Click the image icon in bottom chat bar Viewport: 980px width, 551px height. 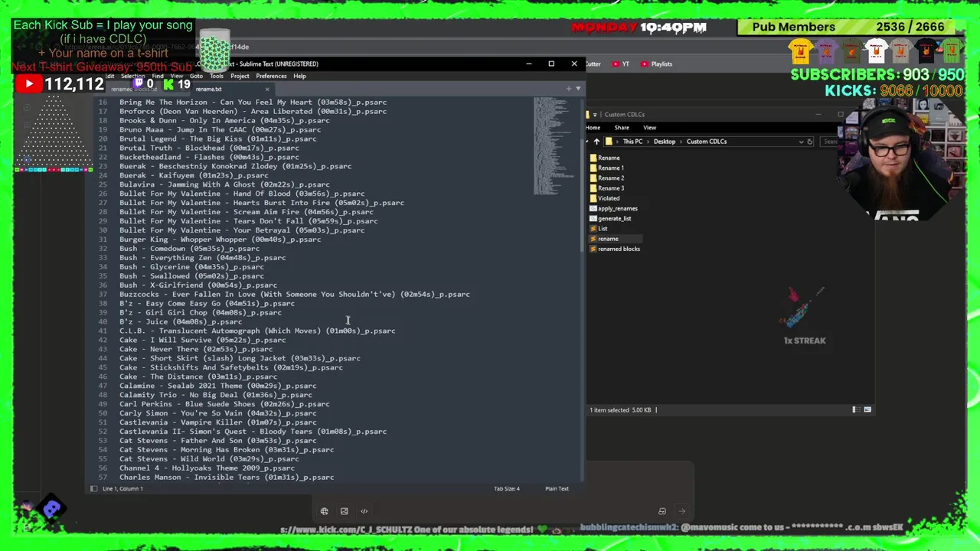click(345, 511)
